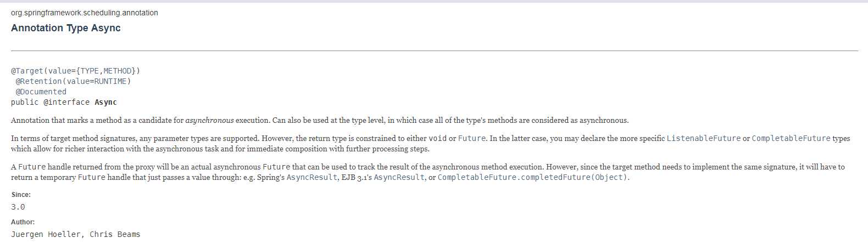Image resolution: width=868 pixels, height=243 pixels.
Task: Click the author name Chris Beams
Action: (x=115, y=234)
